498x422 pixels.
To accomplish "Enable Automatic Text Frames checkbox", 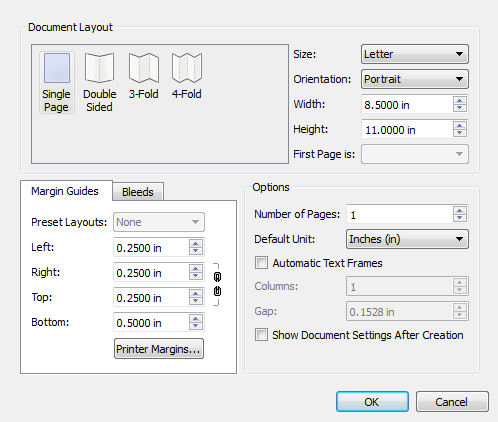I will [261, 263].
